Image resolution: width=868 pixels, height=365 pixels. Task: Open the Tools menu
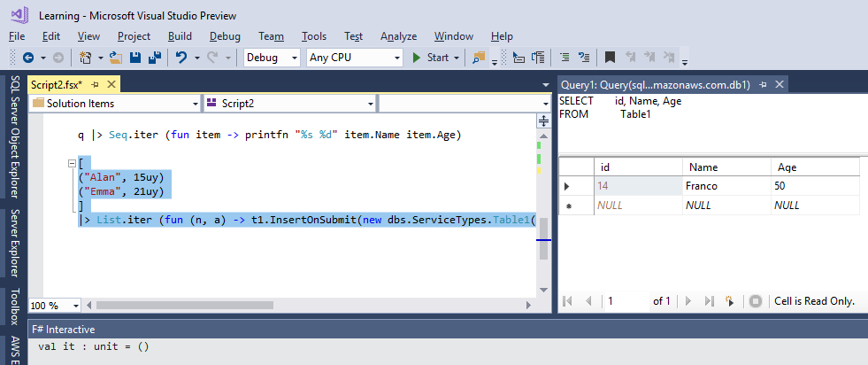pos(314,36)
